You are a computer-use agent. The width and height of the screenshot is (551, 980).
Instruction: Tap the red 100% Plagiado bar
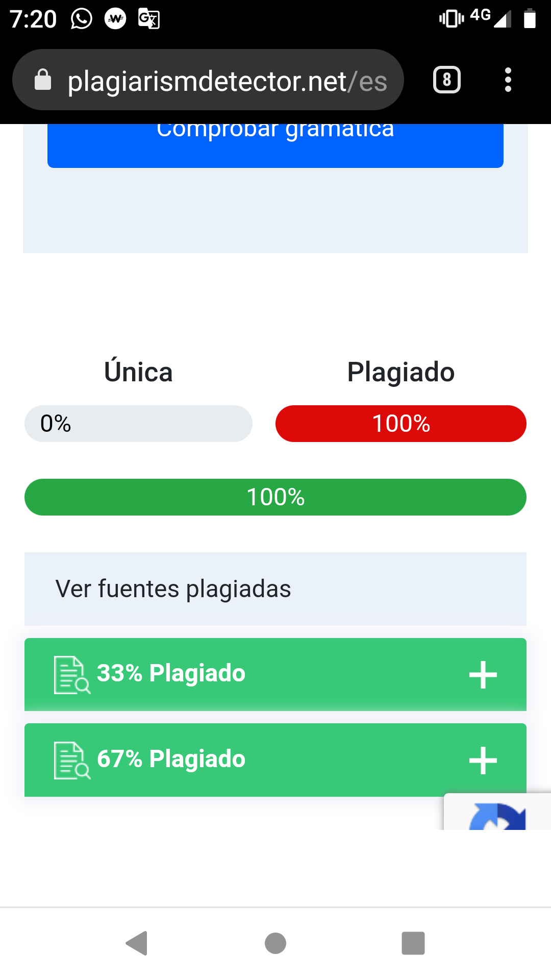401,424
